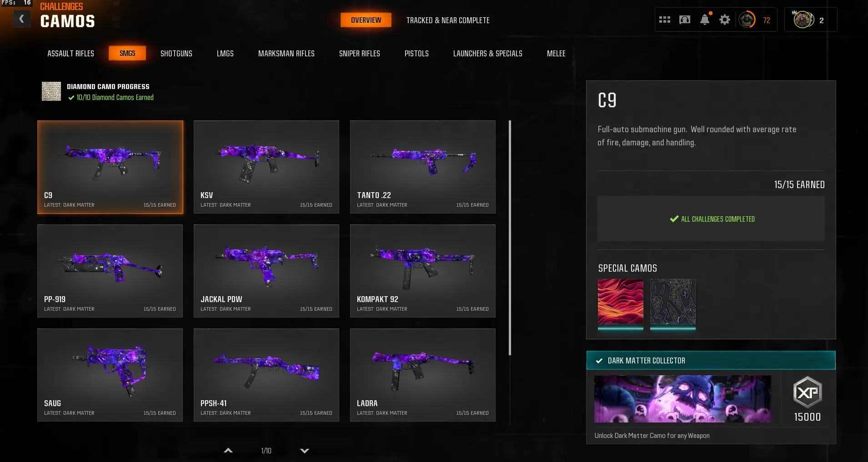This screenshot has height=462, width=868.
Task: Open the Melee category
Action: pos(556,54)
